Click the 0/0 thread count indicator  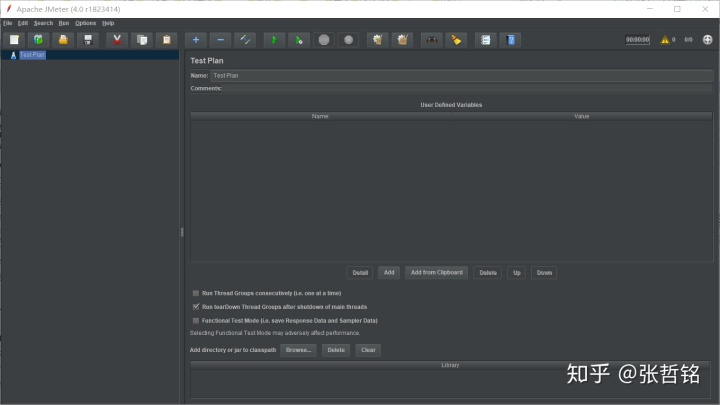coord(688,40)
